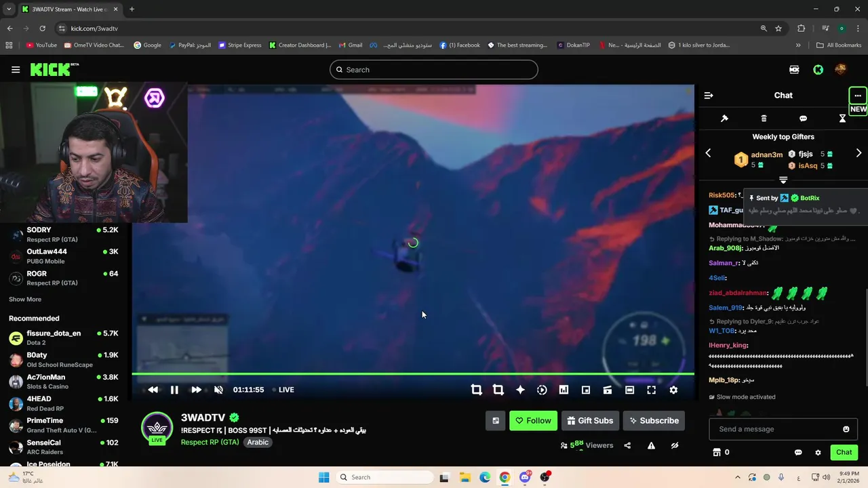Open SODRY channel in sidebar
Screen dimensions: 868x488
tap(64, 235)
